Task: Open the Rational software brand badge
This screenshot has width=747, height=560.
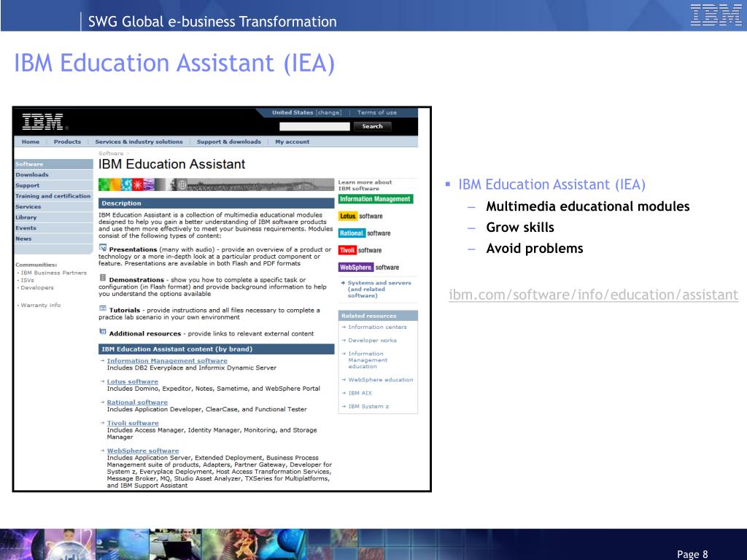Action: [x=365, y=233]
